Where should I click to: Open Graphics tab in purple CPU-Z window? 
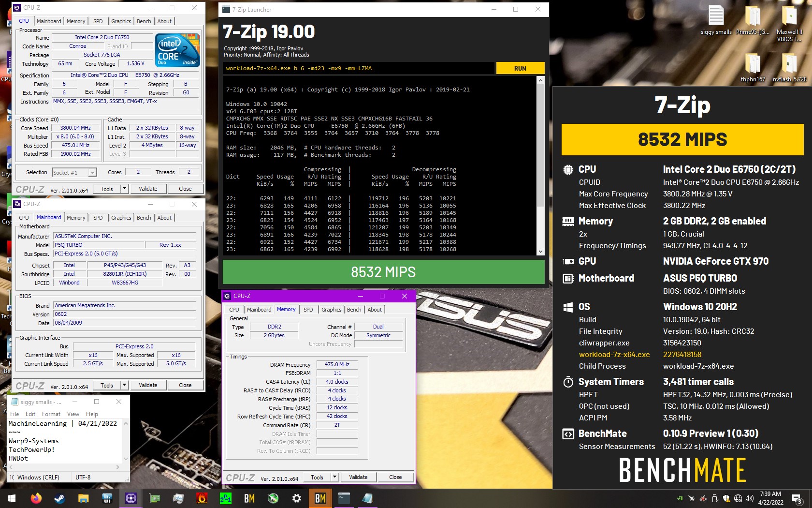point(331,310)
